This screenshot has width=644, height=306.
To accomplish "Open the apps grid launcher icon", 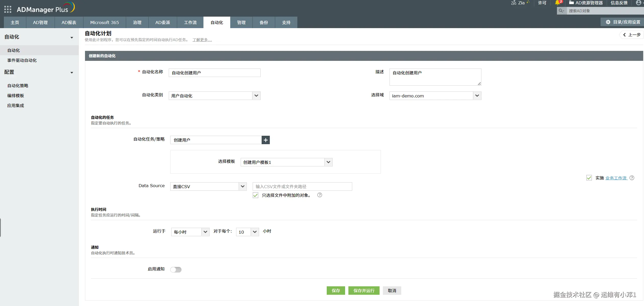I will [8, 9].
